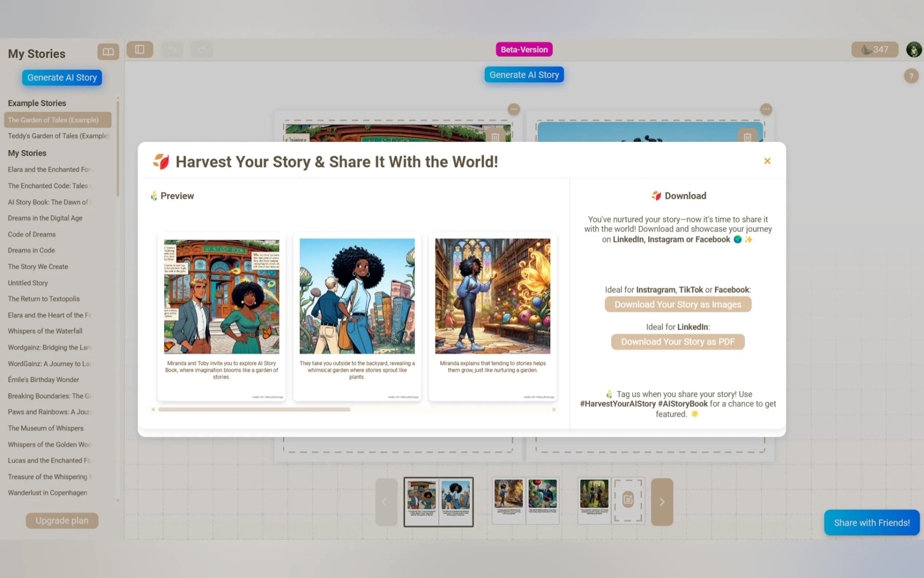Click the undo arrow icon
The width and height of the screenshot is (924, 578).
(172, 50)
